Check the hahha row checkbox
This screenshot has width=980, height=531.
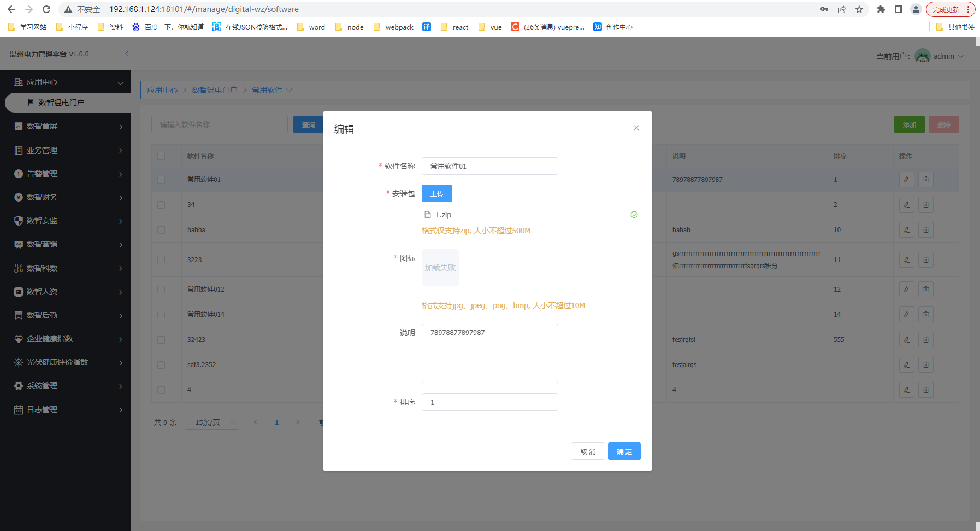point(161,230)
